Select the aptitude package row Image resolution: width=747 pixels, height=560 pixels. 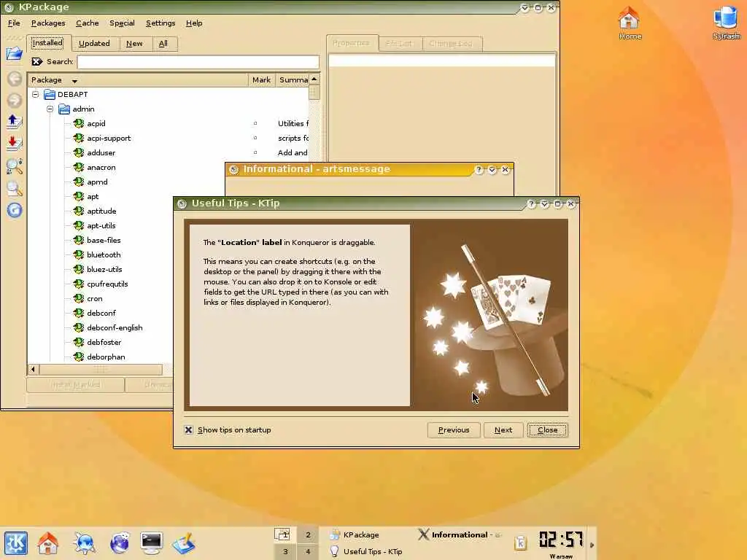(x=101, y=211)
